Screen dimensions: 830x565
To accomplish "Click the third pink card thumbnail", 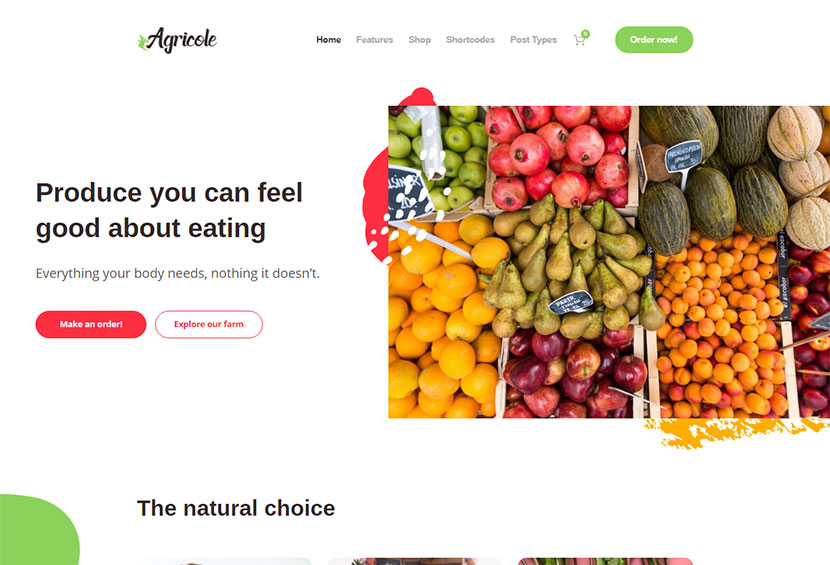I will [606, 561].
